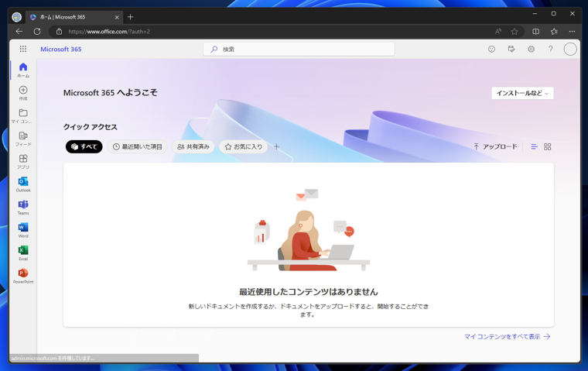The image size is (588, 371).
Task: Open マイ コンテンツをすべて表示 link
Action: coord(507,337)
